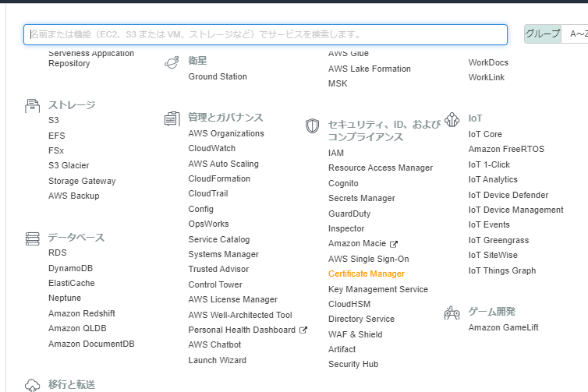Open Amazon GameLift
The height and width of the screenshot is (392, 588).
(503, 328)
